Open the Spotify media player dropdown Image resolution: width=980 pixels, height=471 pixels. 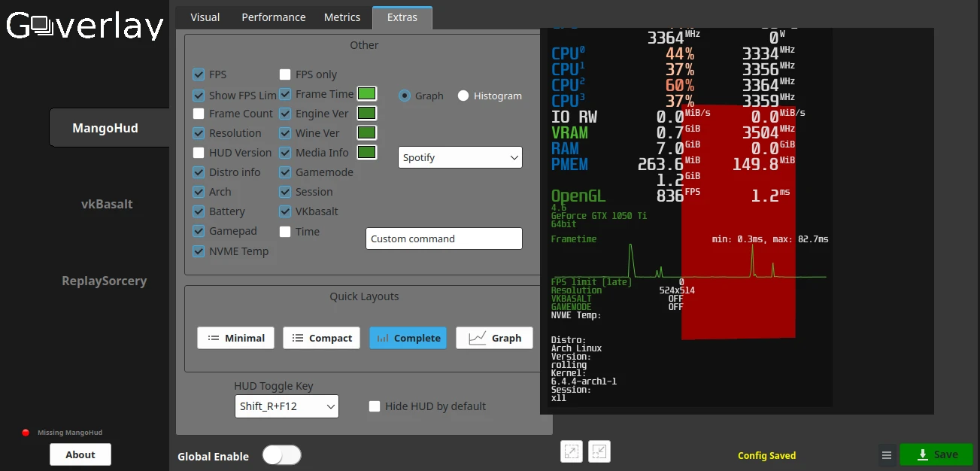pyautogui.click(x=460, y=157)
